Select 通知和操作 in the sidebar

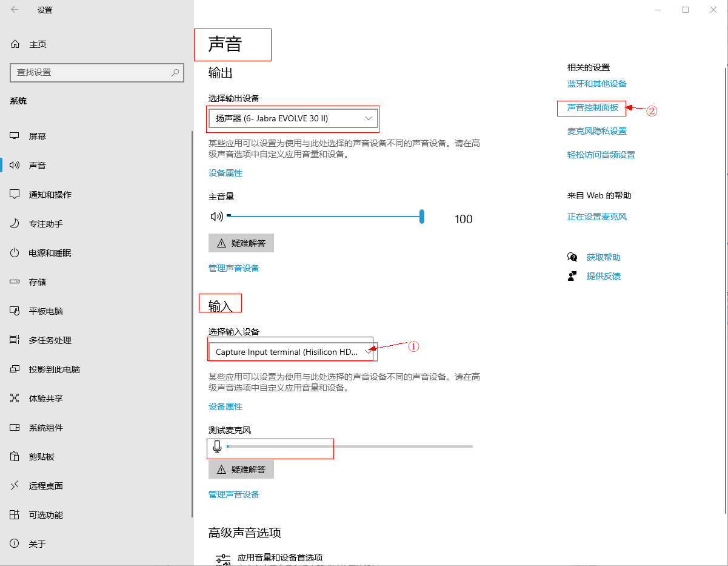pyautogui.click(x=50, y=195)
